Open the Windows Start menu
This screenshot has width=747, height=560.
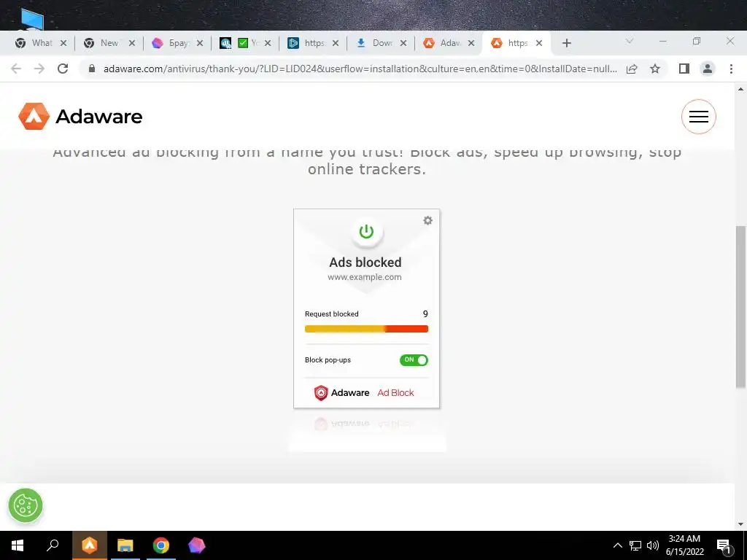pyautogui.click(x=18, y=545)
